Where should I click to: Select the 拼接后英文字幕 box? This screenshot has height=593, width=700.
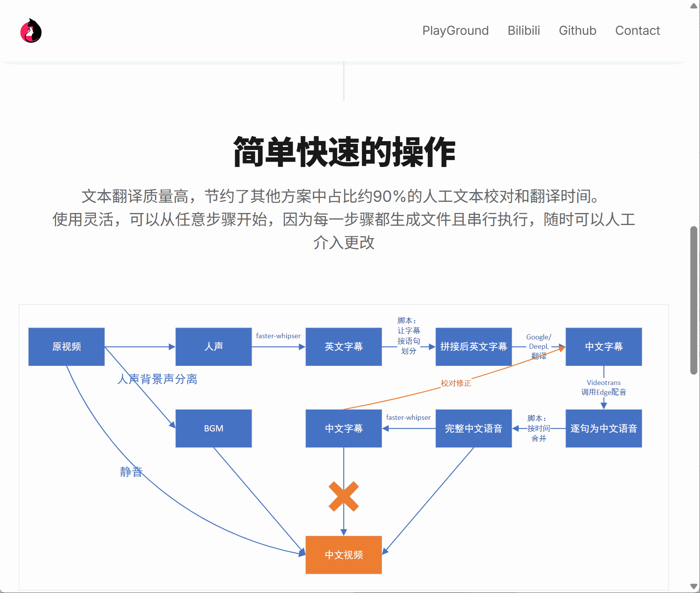(473, 347)
